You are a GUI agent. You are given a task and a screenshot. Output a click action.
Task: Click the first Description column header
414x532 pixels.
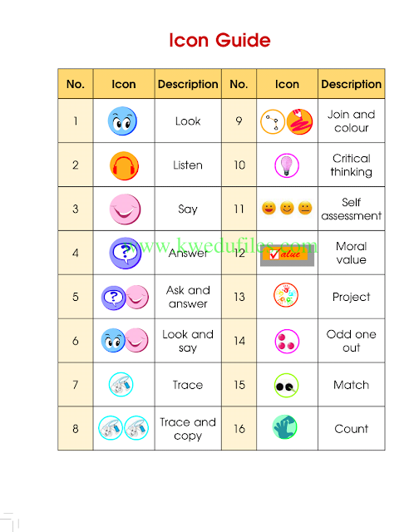188,84
